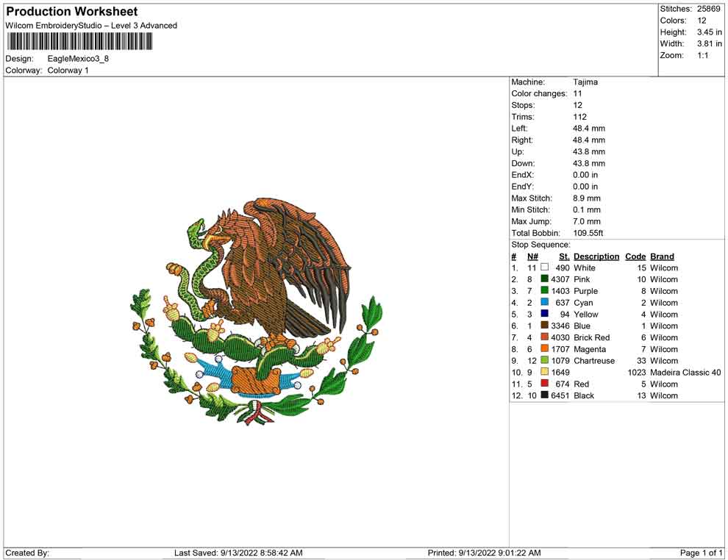Click the swatch for stop 6 Blue

[545, 326]
